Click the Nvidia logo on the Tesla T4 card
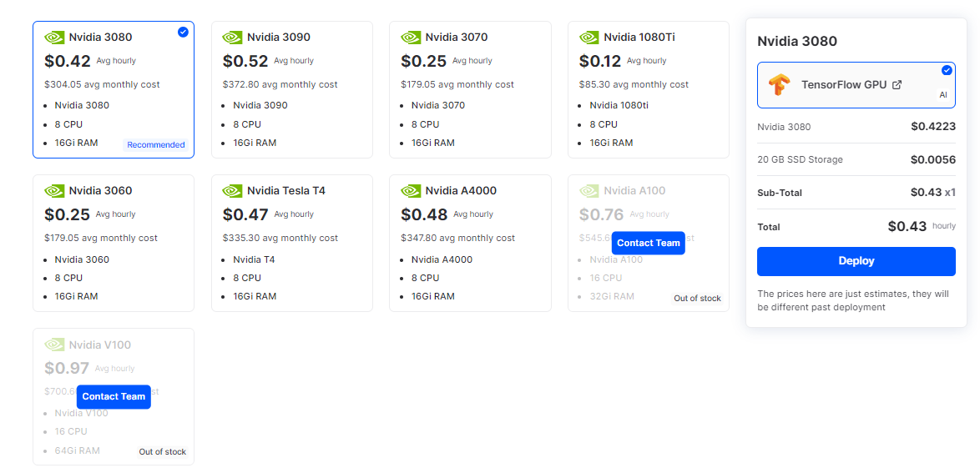 pyautogui.click(x=233, y=190)
